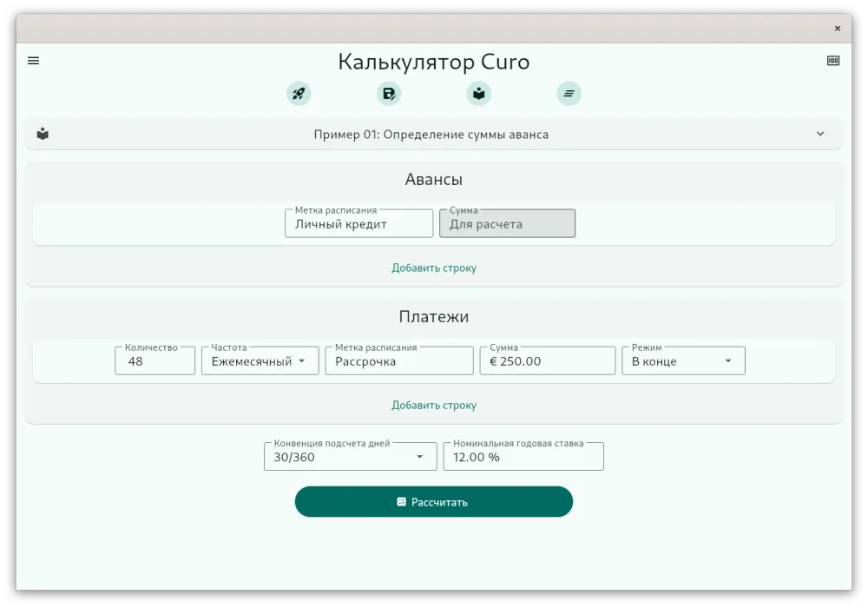Image resolution: width=868 pixels, height=608 pixels.
Task: Click the Сумма field showing Для расчета
Action: click(507, 224)
